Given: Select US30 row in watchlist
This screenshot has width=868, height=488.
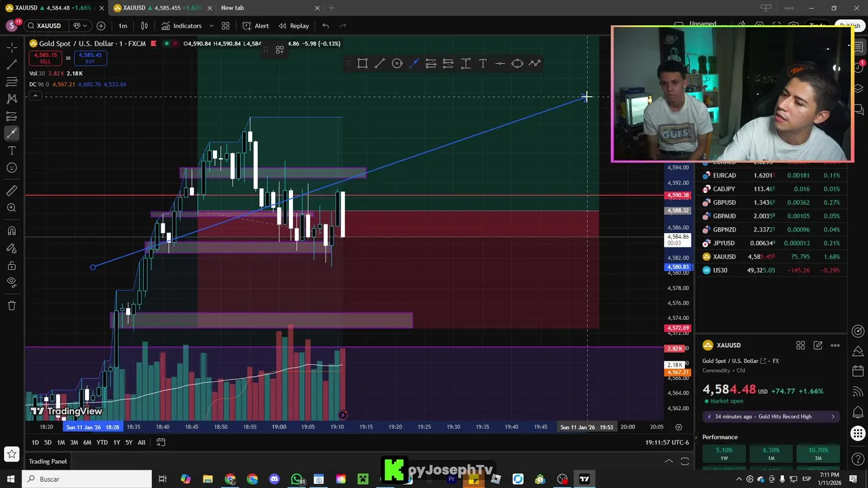Looking at the screenshot, I should click(x=772, y=270).
